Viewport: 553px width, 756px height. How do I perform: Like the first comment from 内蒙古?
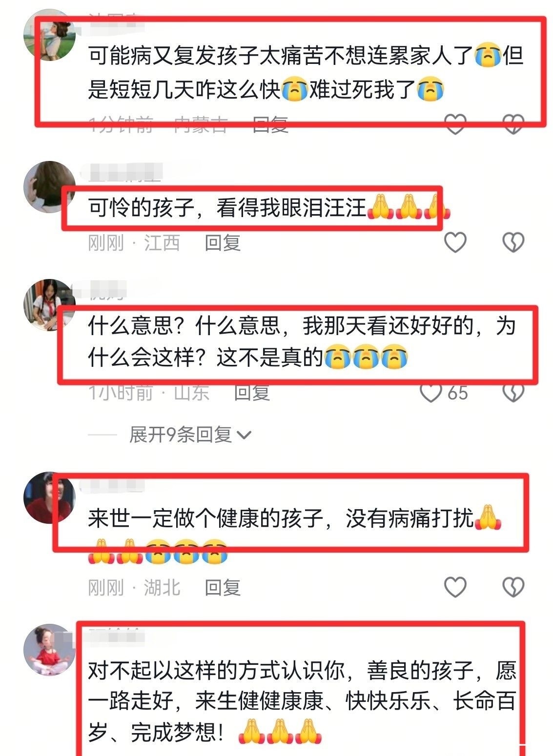(455, 124)
